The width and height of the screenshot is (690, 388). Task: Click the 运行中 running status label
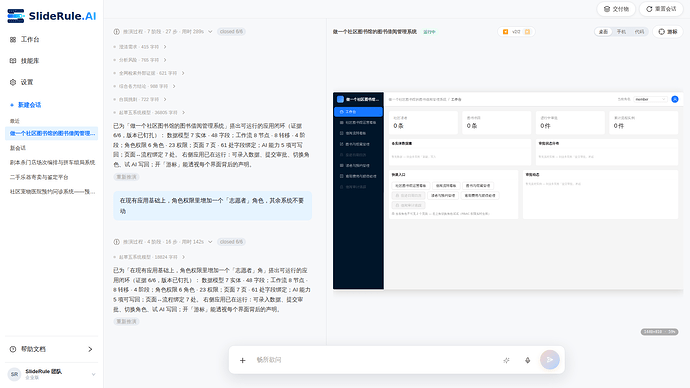click(429, 32)
